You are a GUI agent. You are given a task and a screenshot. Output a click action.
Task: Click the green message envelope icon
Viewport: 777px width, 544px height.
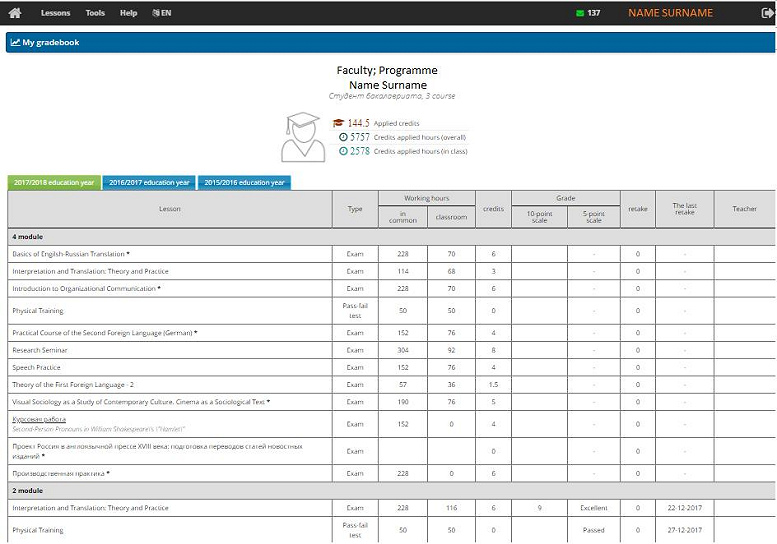(580, 13)
